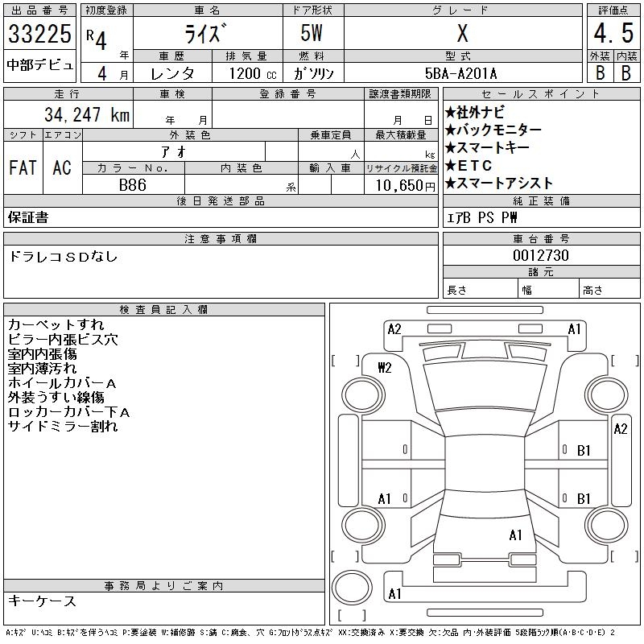
Task: Select the 事務局よりご案内 section header
Action: 164,586
